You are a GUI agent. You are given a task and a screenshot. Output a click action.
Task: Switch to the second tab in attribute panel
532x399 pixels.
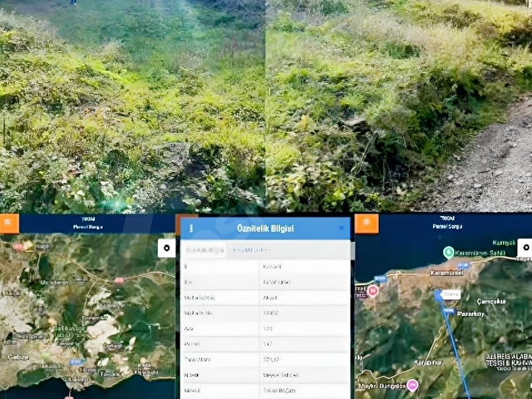(251, 250)
